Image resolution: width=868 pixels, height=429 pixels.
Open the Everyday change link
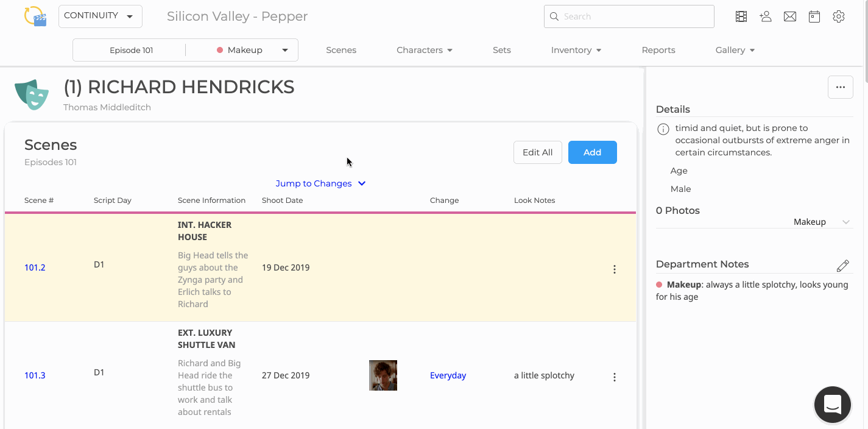point(448,375)
